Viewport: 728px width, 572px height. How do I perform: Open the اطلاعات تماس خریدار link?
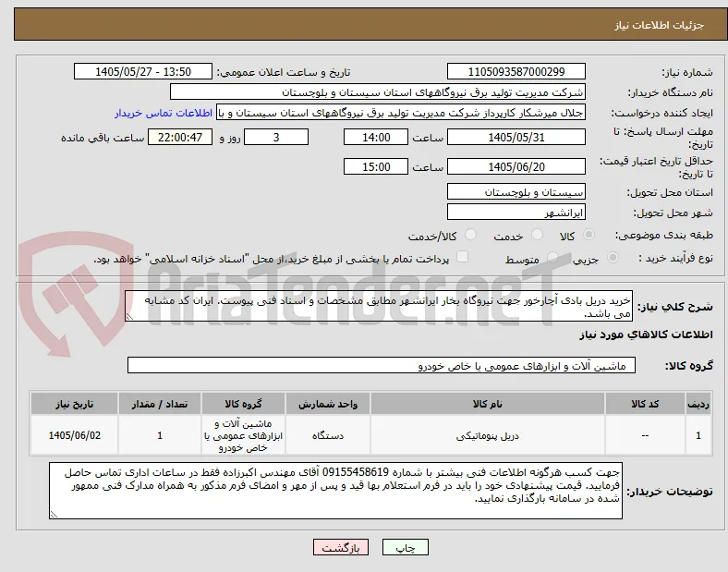164,113
